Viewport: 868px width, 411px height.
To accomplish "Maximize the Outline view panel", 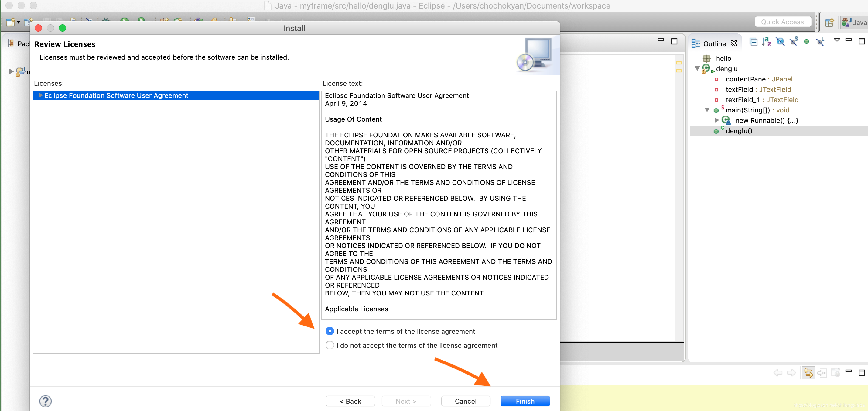I will pos(862,41).
